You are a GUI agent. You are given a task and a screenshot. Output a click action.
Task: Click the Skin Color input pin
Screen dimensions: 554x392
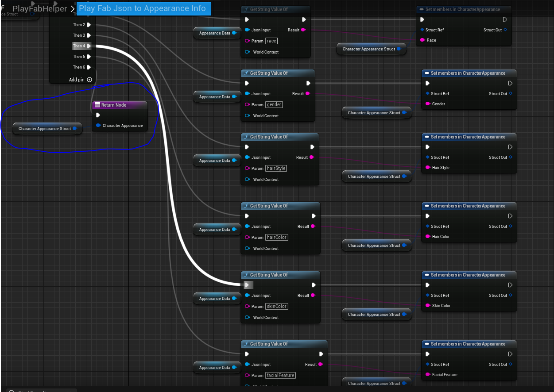(x=428, y=306)
